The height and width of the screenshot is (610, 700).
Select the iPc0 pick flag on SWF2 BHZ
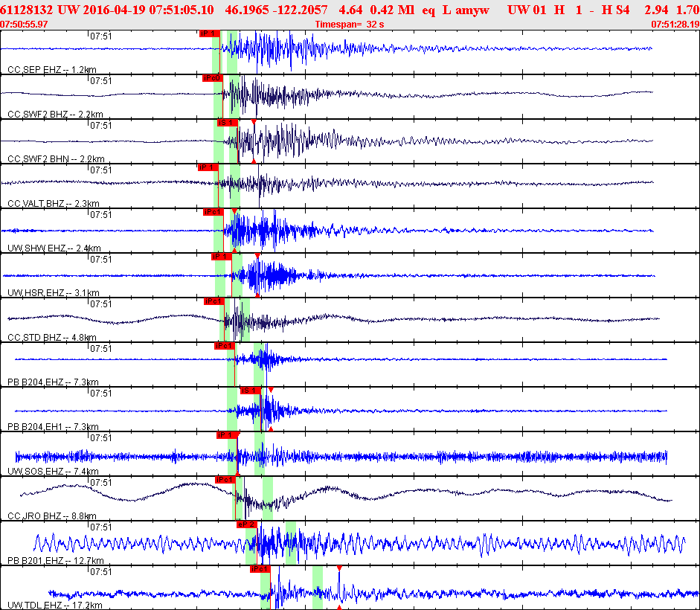(213, 78)
